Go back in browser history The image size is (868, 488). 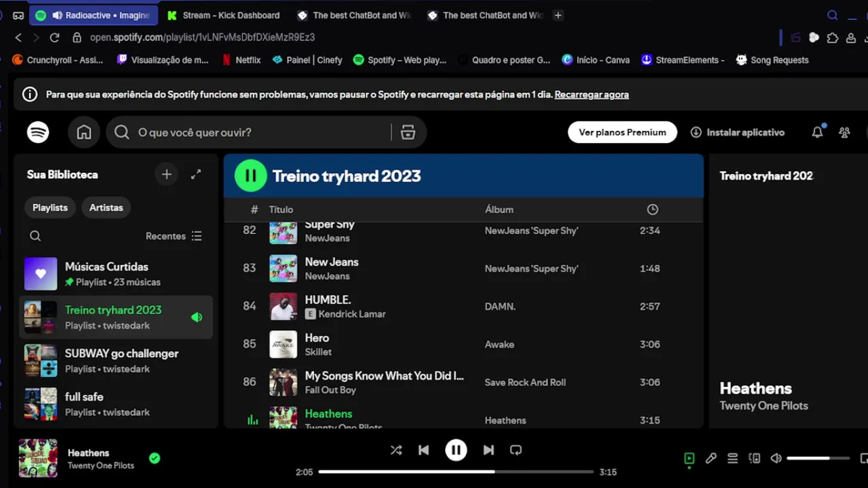coord(18,37)
